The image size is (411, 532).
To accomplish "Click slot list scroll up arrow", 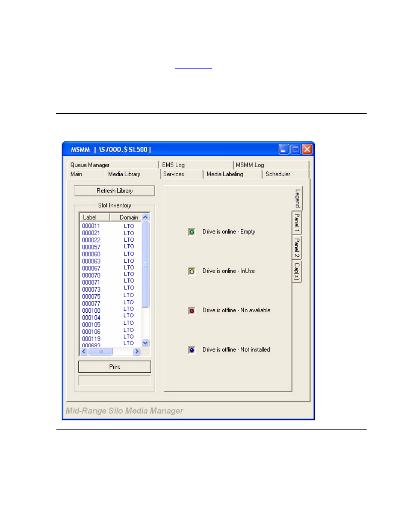I will (x=145, y=218).
